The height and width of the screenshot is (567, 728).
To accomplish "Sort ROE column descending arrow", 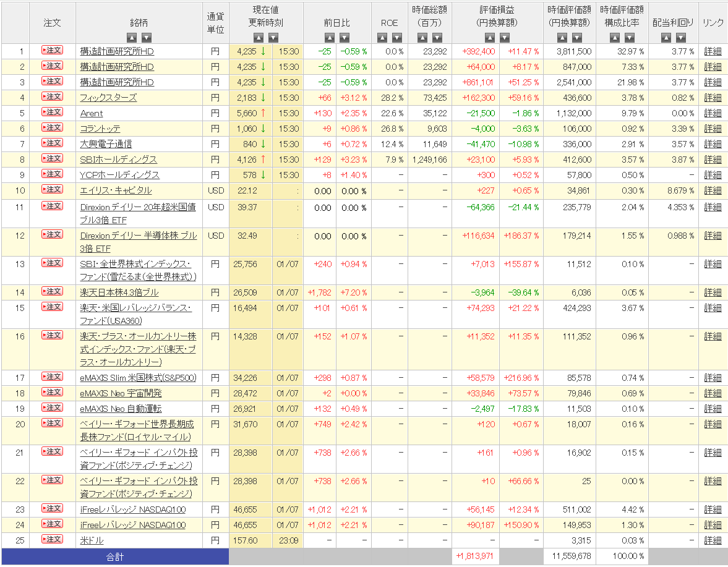I will tap(397, 38).
